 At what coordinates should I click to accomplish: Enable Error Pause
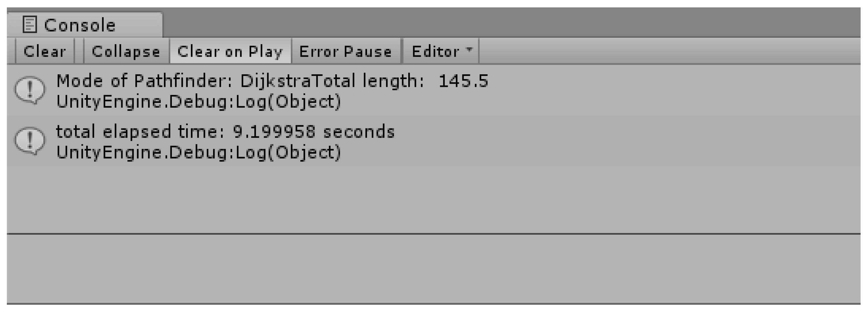click(x=346, y=52)
